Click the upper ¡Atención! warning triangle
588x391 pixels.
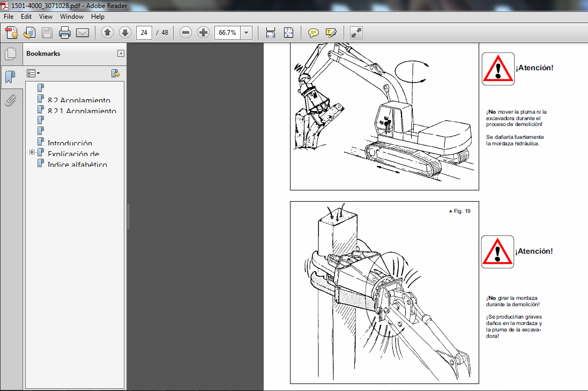498,69
